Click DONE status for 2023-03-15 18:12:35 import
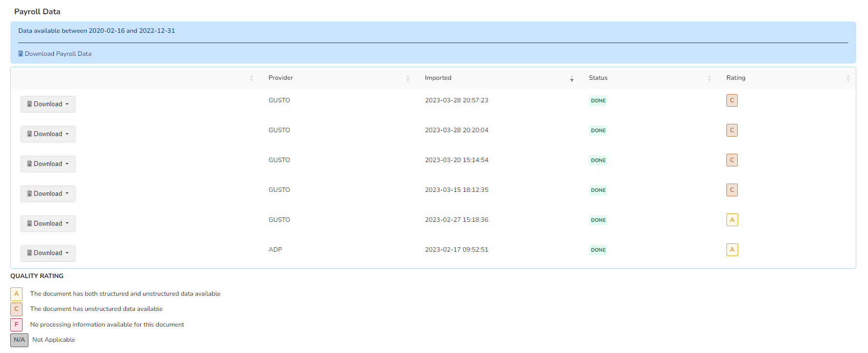The height and width of the screenshot is (353, 868). click(x=598, y=190)
